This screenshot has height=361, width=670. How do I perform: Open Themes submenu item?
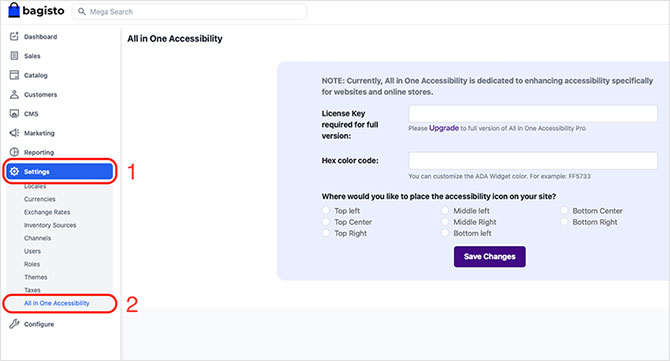35,277
